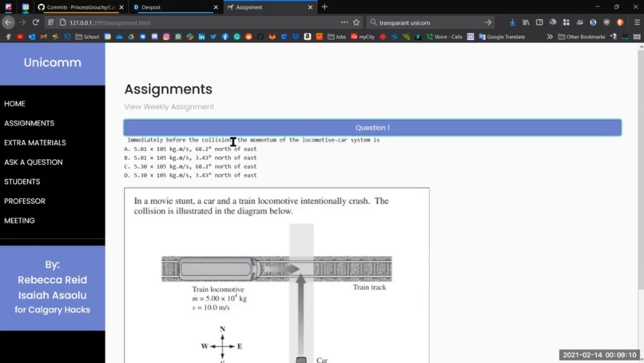This screenshot has width=644, height=363.
Task: Open the Firefox hamburger menu
Action: tap(637, 22)
